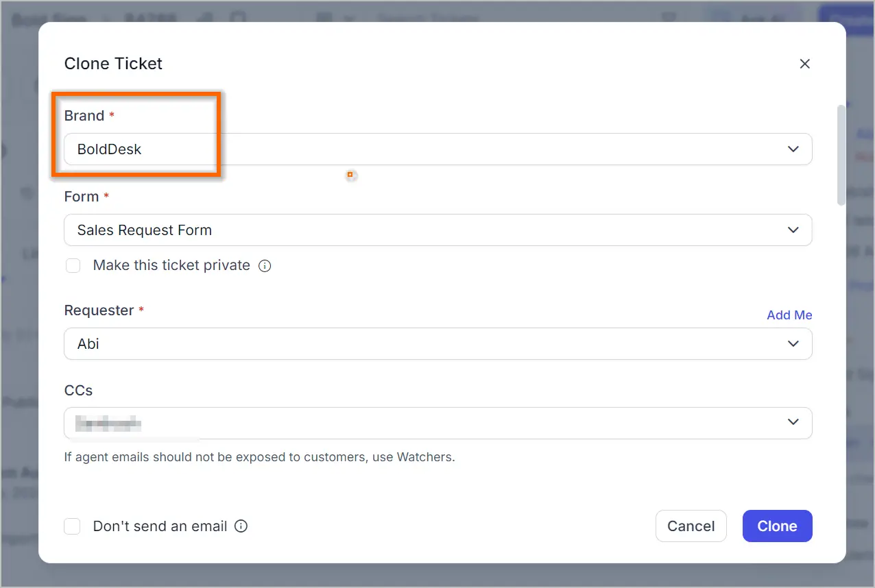Click the Sales Request Form field text
Image resolution: width=875 pixels, height=588 pixels.
point(144,230)
